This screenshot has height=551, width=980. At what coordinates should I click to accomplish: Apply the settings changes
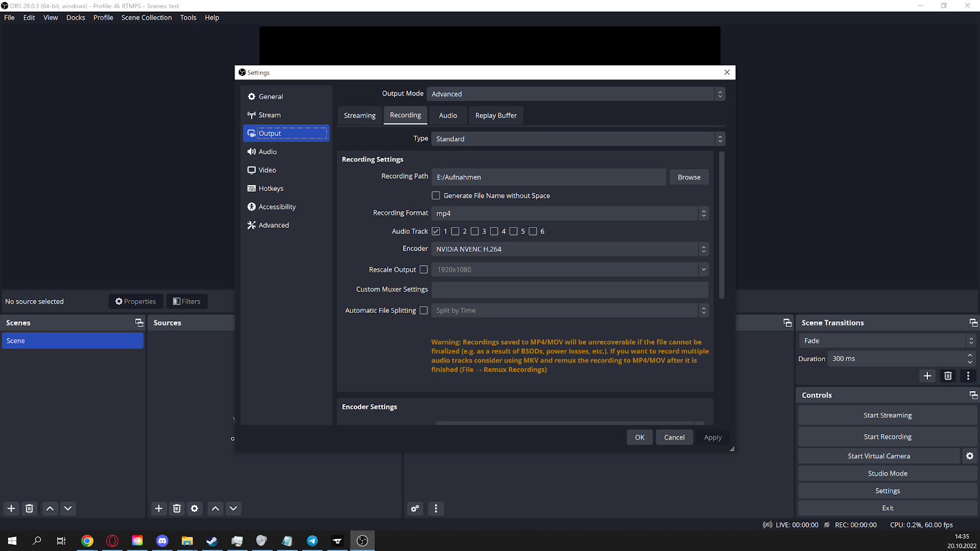click(713, 437)
